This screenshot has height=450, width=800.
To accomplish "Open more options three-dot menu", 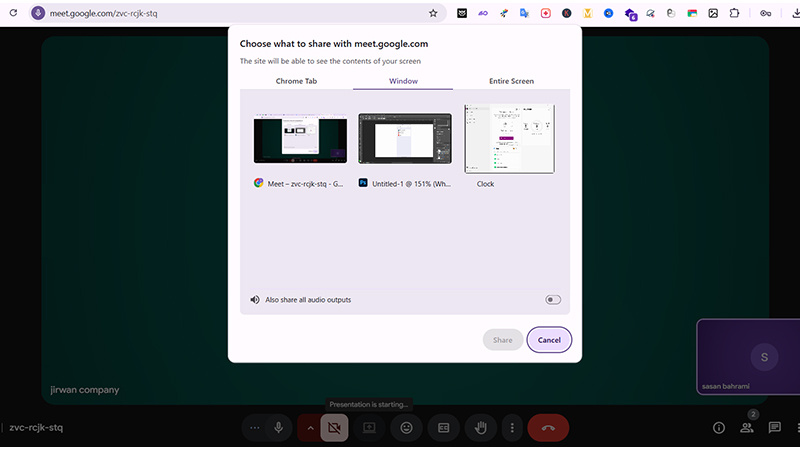I will click(x=512, y=428).
